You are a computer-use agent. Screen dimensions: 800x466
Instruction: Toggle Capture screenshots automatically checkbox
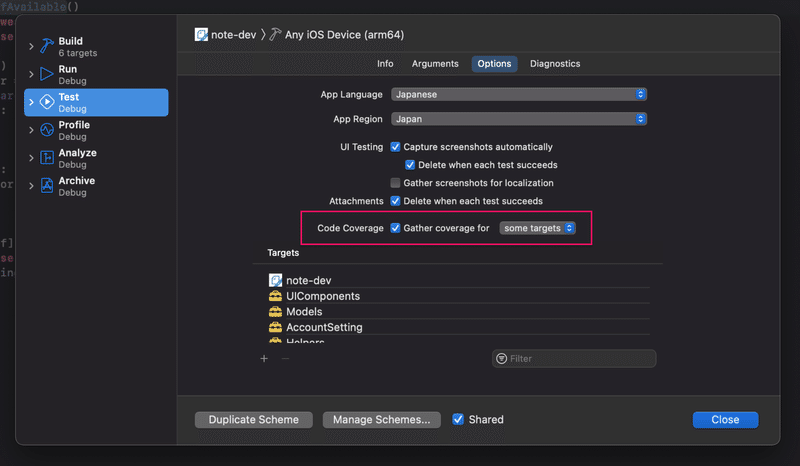coord(395,147)
